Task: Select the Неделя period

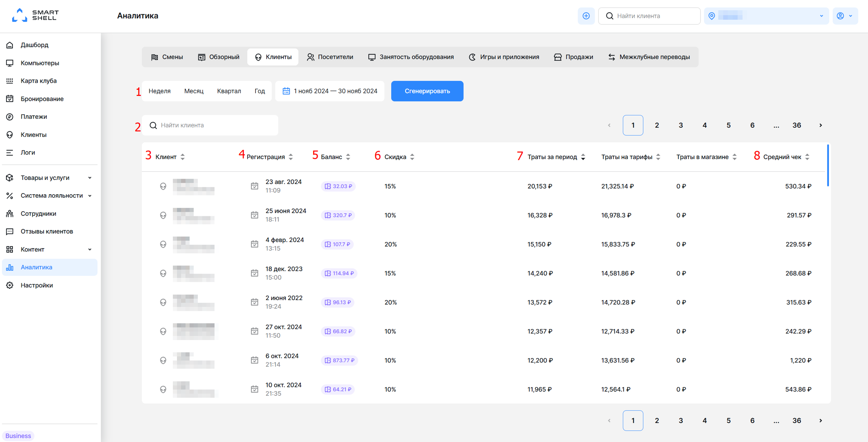Action: coord(160,91)
